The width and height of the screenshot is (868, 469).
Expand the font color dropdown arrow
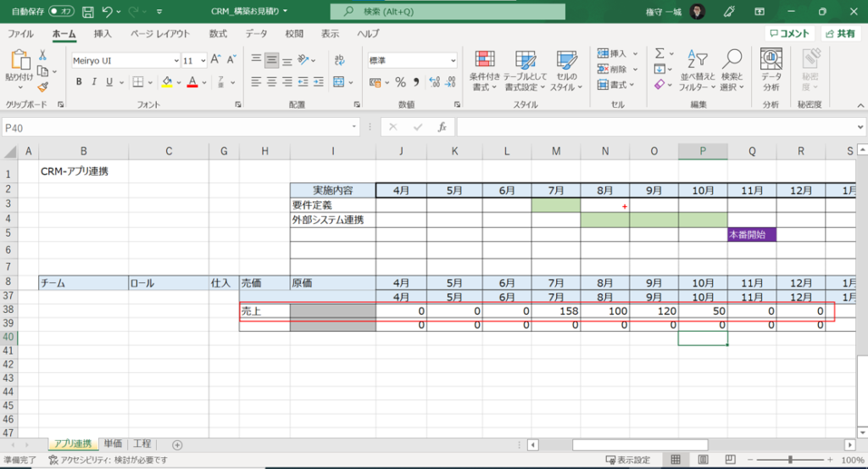click(204, 82)
